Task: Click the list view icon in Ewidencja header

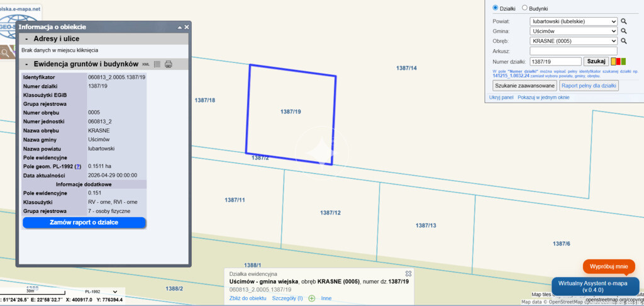Action: click(x=157, y=64)
